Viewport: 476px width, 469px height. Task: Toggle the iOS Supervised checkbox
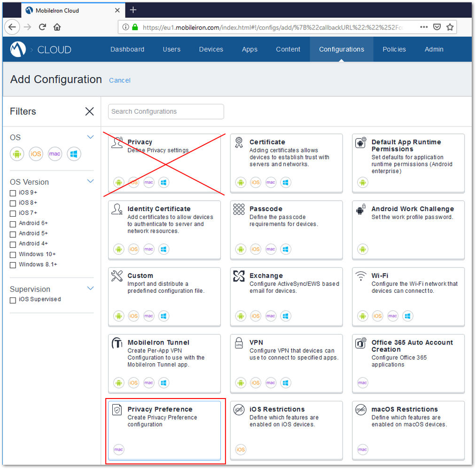[13, 300]
